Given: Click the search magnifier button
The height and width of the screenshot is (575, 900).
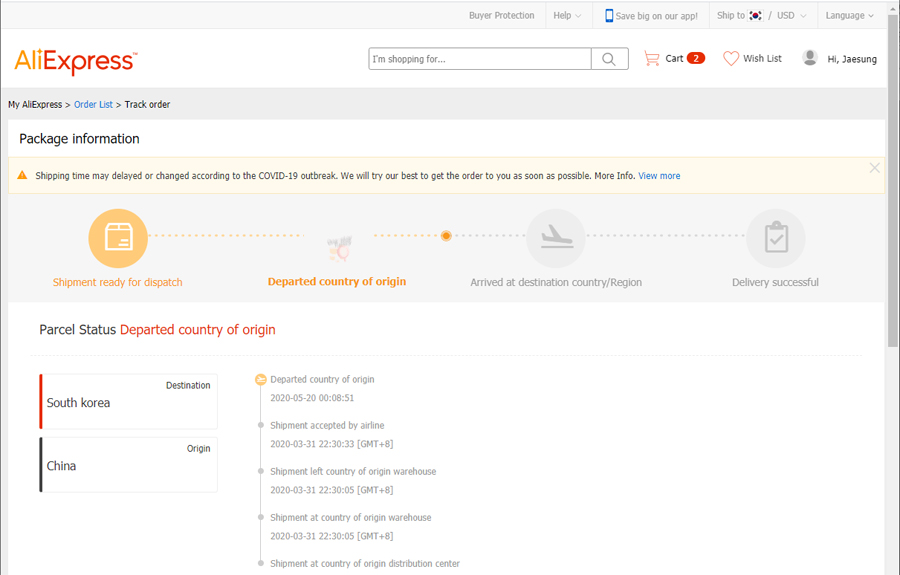Looking at the screenshot, I should pyautogui.click(x=610, y=59).
